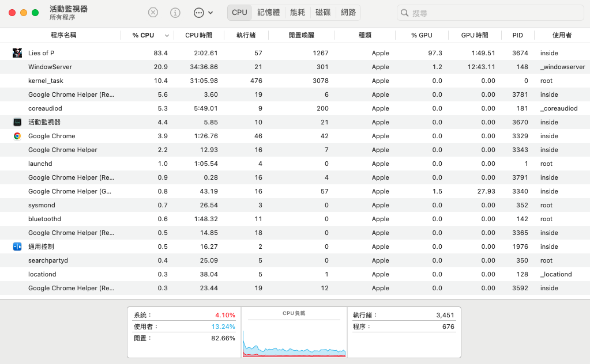Sort by 執行緒 column header
590x364 pixels.
click(x=246, y=35)
